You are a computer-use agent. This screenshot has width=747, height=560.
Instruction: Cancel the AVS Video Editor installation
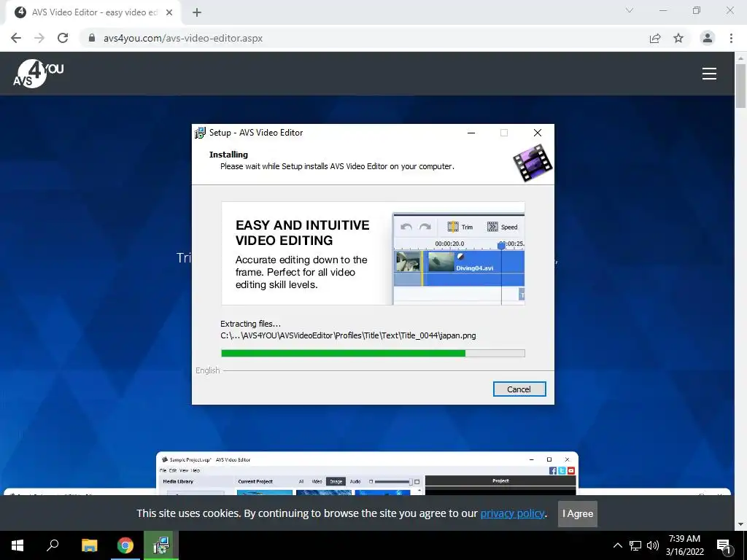519,389
